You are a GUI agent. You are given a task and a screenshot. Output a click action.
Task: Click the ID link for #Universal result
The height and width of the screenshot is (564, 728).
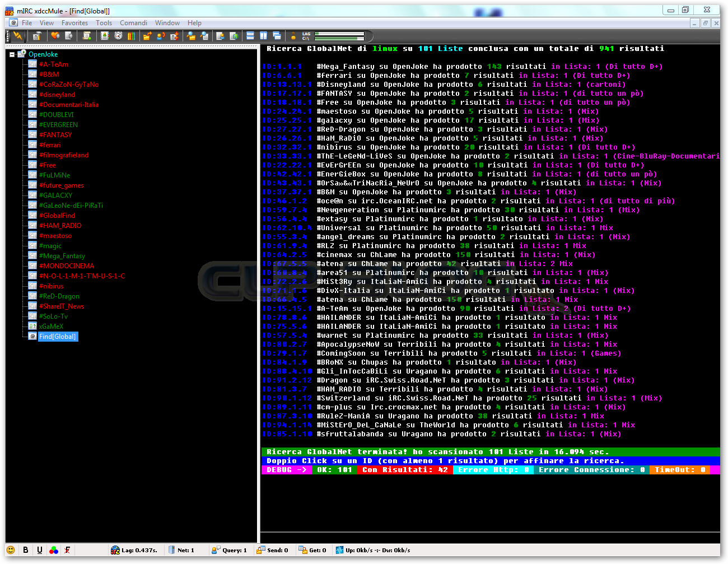pyautogui.click(x=287, y=228)
